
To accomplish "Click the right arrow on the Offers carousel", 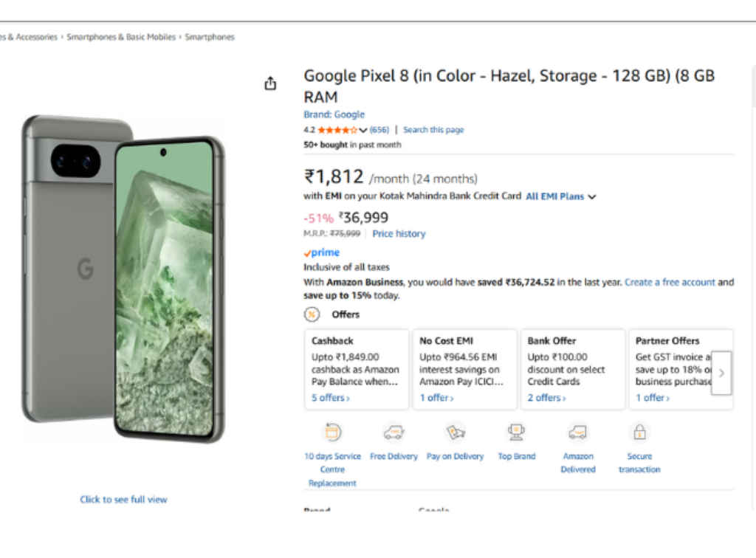I will point(721,373).
